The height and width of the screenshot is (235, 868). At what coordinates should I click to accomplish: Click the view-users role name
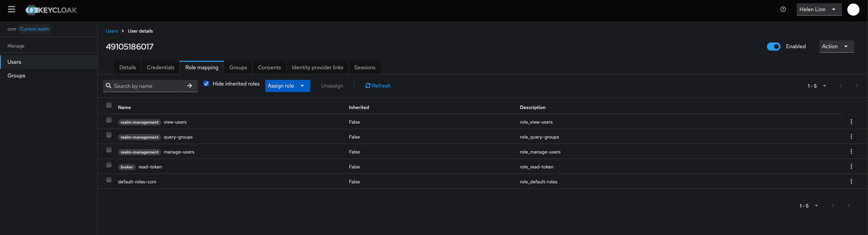point(175,122)
